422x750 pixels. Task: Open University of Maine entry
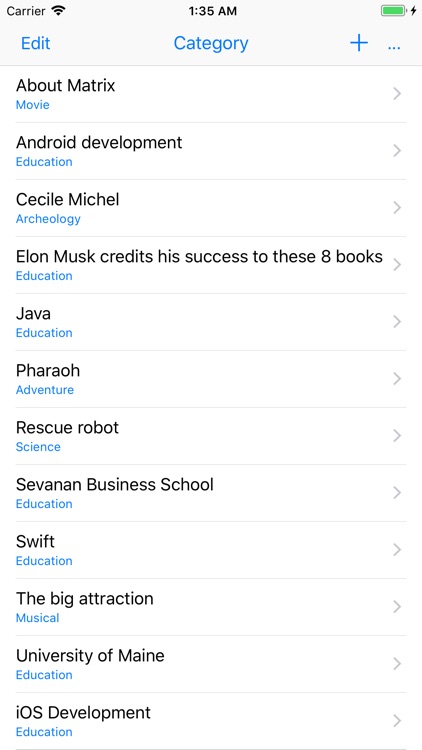click(211, 664)
